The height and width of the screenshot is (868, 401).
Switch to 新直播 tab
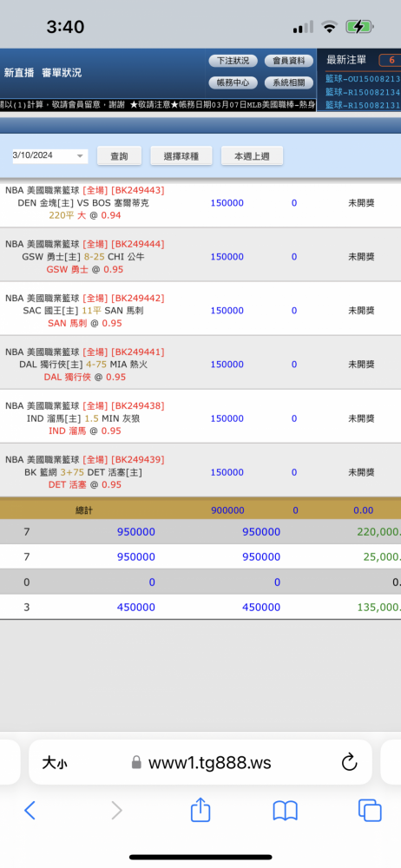click(x=19, y=73)
